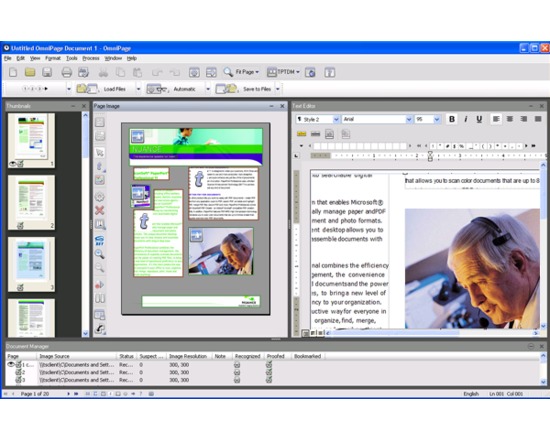Viewport: 550px width, 440px height.
Task: Paste using the clipboard icon
Action: click(x=138, y=73)
